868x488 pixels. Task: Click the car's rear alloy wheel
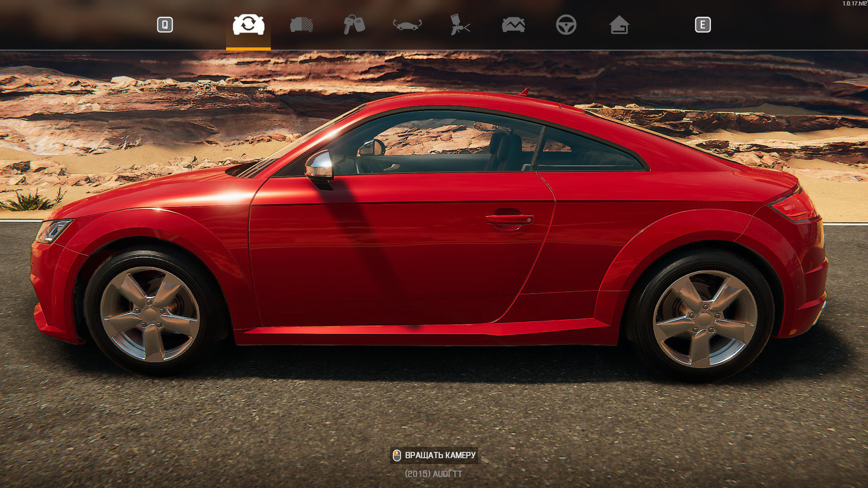pyautogui.click(x=705, y=319)
